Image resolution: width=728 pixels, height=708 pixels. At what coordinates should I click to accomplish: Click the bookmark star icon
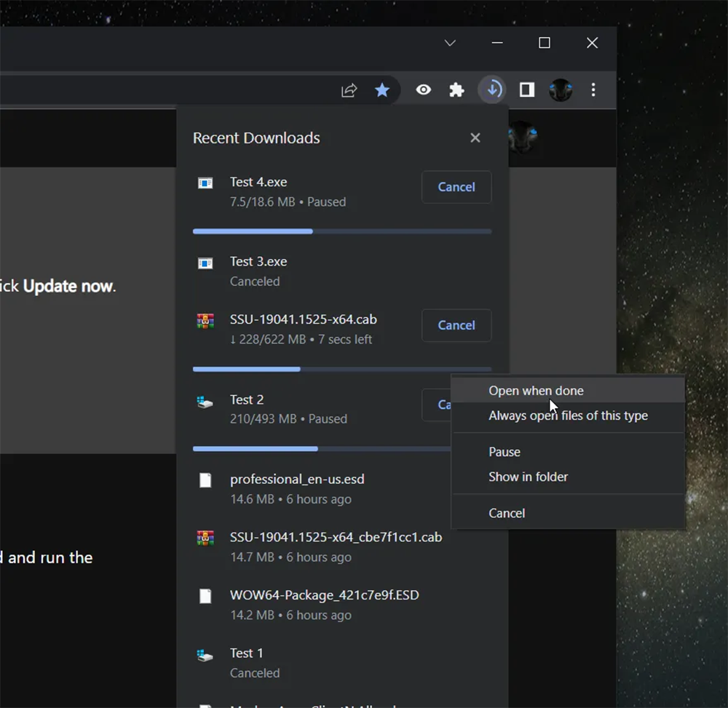coord(382,90)
